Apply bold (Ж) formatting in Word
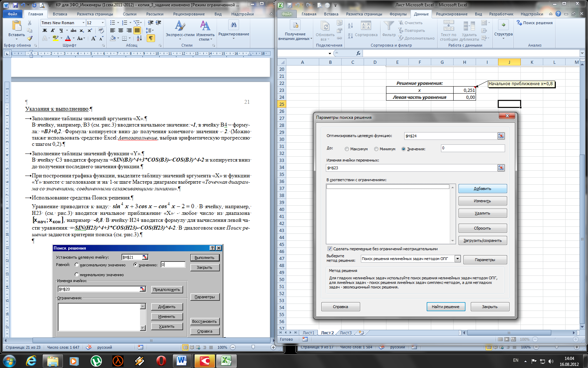Image resolution: width=588 pixels, height=368 pixels. [x=45, y=30]
